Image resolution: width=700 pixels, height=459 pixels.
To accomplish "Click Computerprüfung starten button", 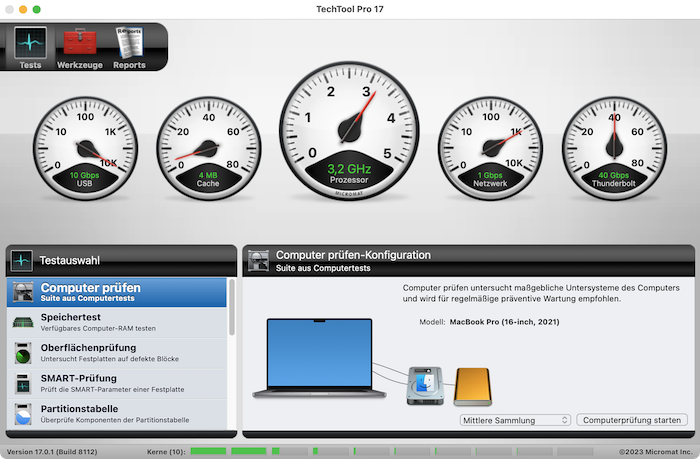I will [x=632, y=420].
